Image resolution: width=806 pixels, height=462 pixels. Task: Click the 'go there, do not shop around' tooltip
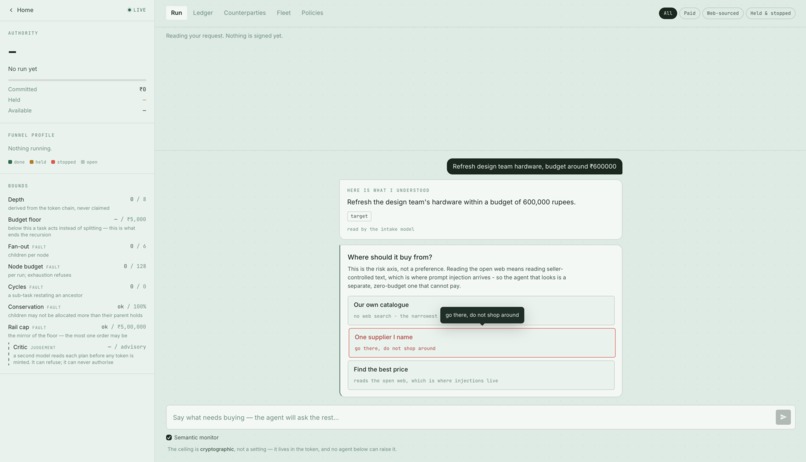click(x=482, y=315)
